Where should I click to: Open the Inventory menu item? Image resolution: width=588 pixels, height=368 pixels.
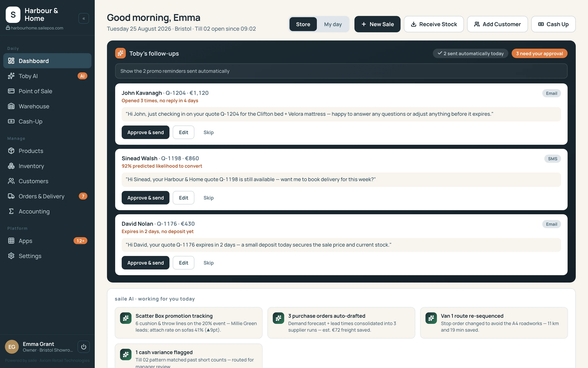[x=47, y=166]
